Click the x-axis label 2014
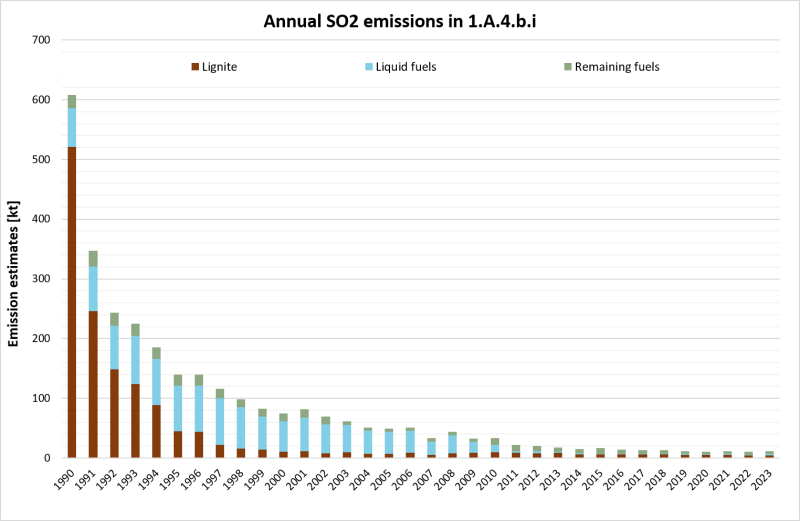This screenshot has width=800, height=521. (x=573, y=479)
